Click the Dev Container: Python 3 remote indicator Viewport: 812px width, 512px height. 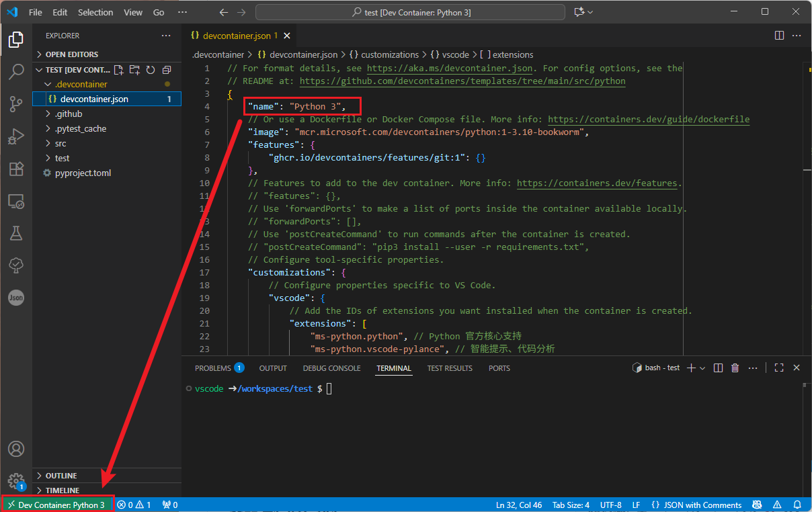coord(56,505)
